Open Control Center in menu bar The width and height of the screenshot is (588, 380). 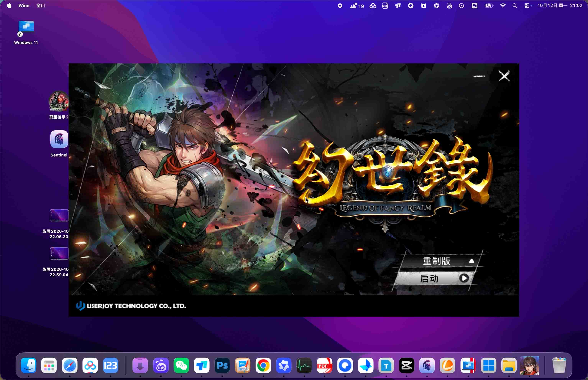pyautogui.click(x=527, y=5)
